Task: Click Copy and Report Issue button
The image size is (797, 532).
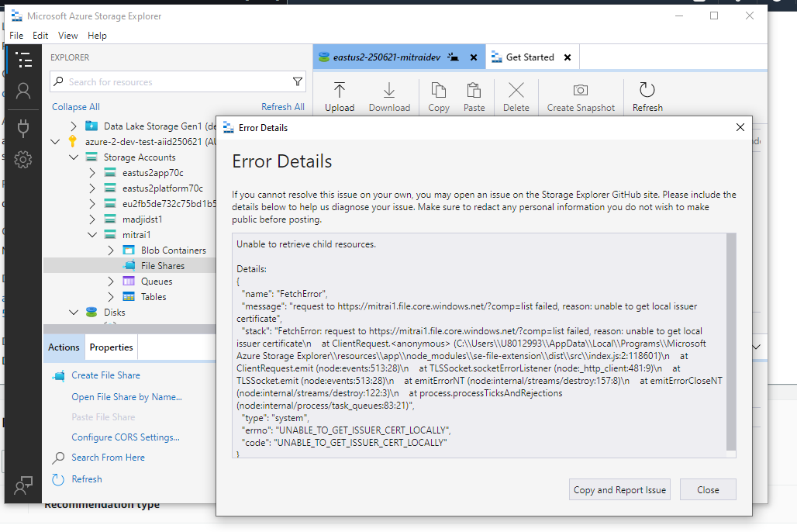Action: pos(619,490)
